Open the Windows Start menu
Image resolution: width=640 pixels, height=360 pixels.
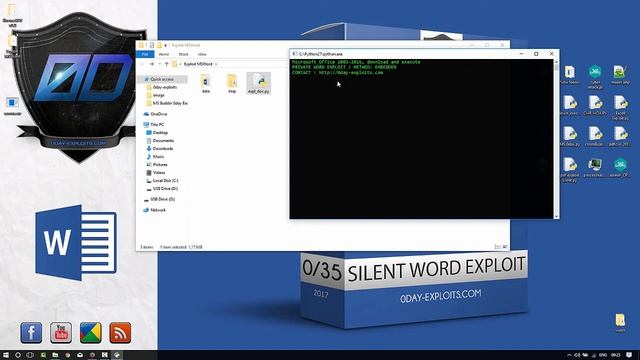click(6, 355)
